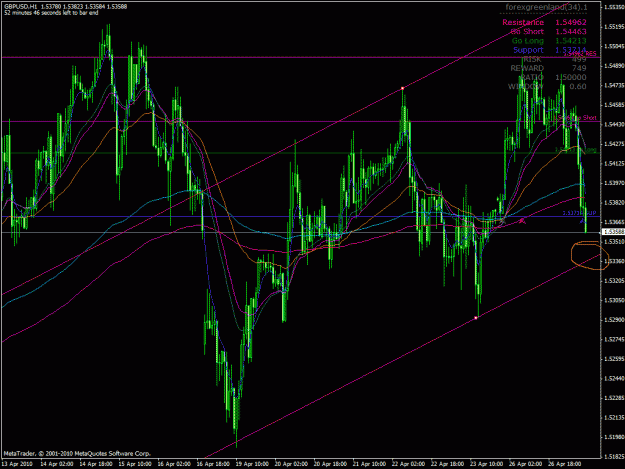Click the 16 Apr 18:00 time label
Image resolution: width=625 pixels, height=469 pixels.
click(213, 464)
